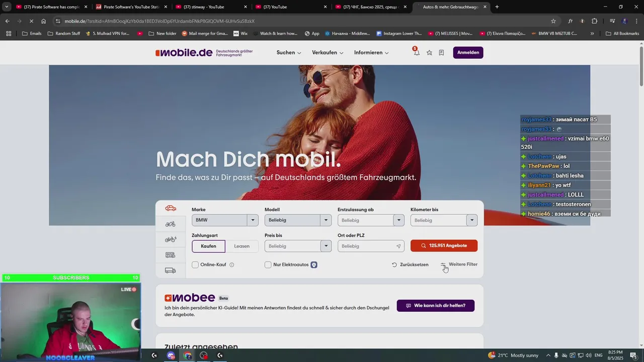
Task: Open the Erstzulassung ab dropdown
Action: pyautogui.click(x=371, y=220)
